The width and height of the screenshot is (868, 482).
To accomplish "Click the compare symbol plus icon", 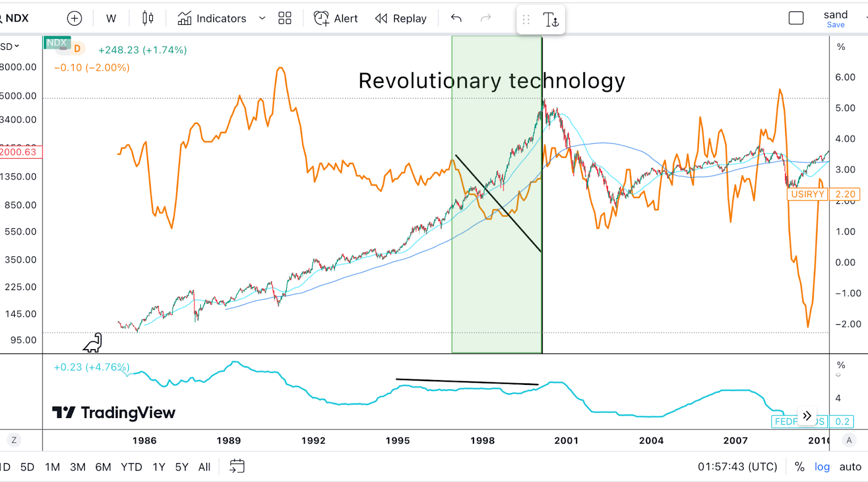I will [x=74, y=18].
